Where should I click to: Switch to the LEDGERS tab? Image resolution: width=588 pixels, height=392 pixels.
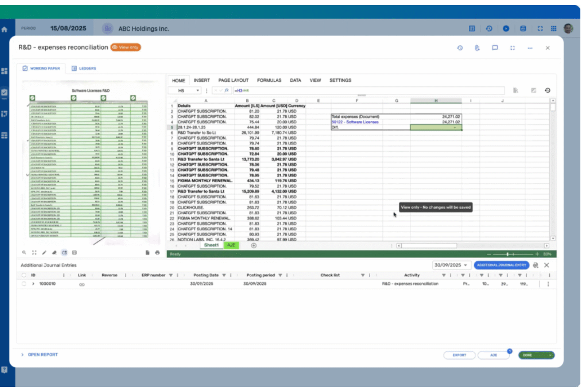pos(83,68)
